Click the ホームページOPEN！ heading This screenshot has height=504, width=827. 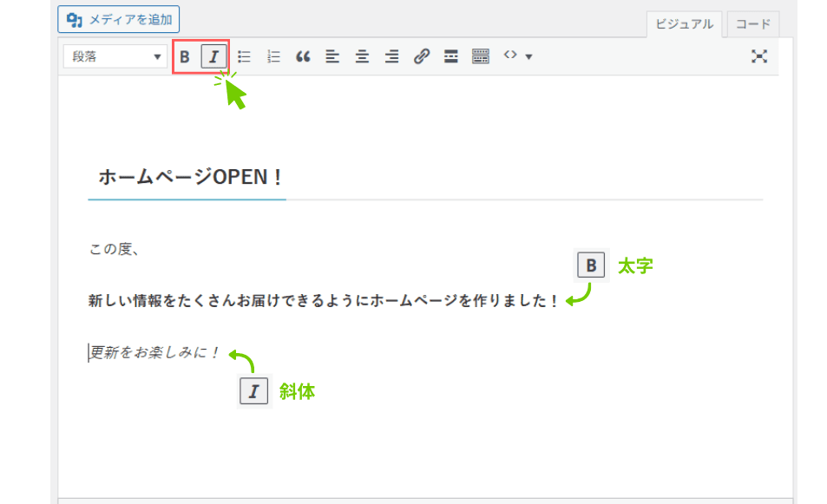point(190,177)
